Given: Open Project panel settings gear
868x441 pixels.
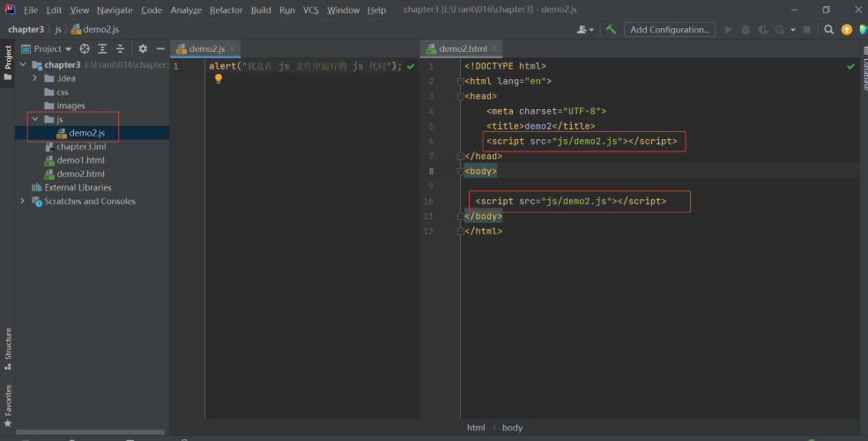Looking at the screenshot, I should [x=143, y=48].
